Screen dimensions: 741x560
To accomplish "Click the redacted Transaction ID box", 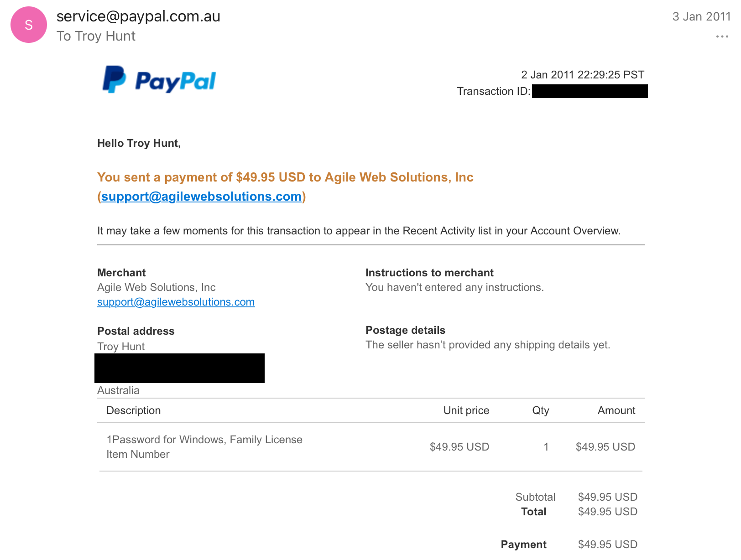I will (x=590, y=91).
